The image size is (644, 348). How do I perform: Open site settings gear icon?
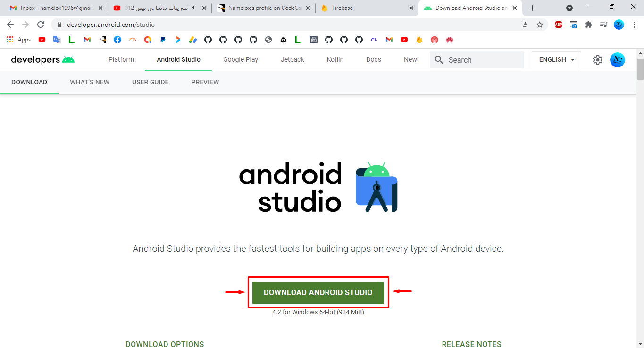pos(598,60)
